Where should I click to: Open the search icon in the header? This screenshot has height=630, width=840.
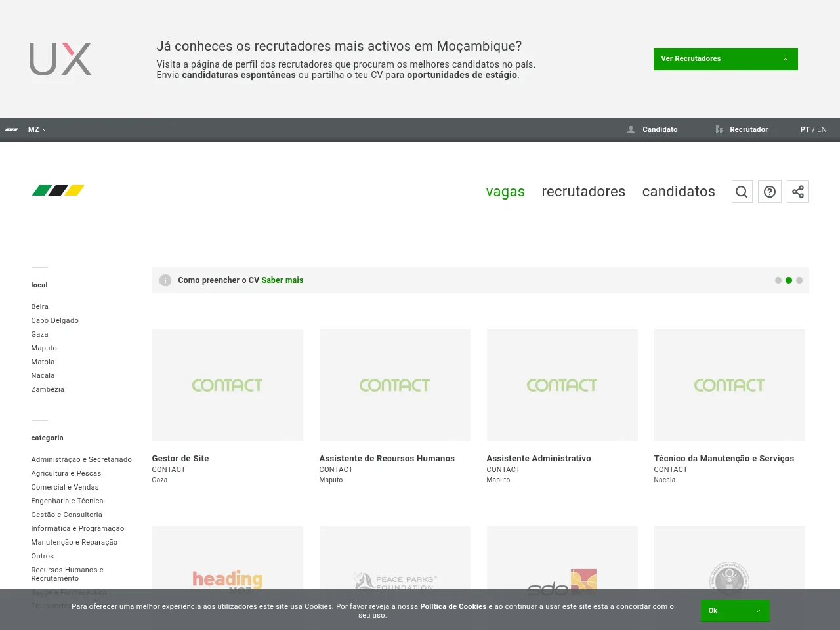[x=742, y=192]
